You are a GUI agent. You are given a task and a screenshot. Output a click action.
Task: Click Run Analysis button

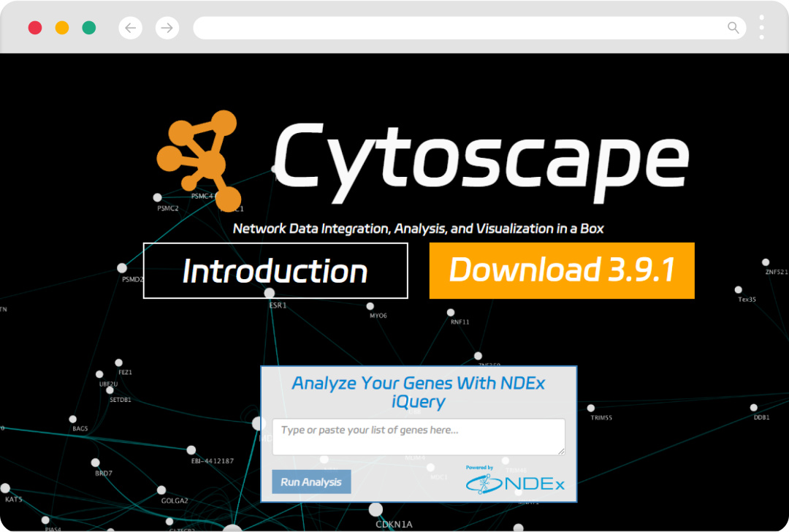pyautogui.click(x=311, y=482)
